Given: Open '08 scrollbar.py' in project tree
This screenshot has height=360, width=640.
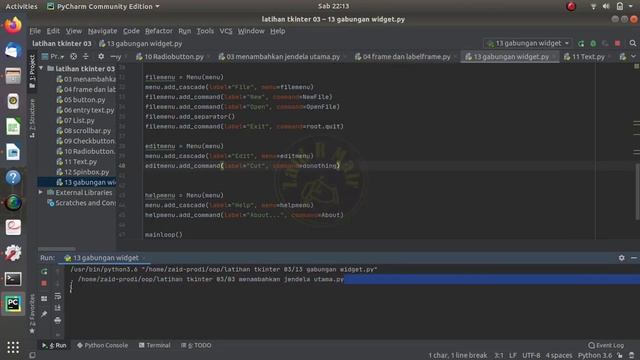Looking at the screenshot, I should (84, 131).
